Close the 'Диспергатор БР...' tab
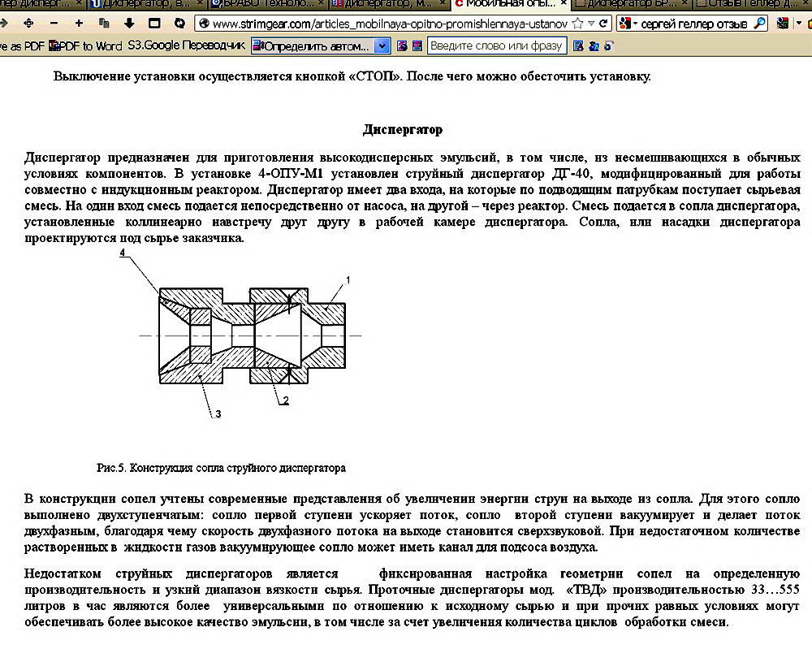This screenshot has width=812, height=649. pos(685,3)
